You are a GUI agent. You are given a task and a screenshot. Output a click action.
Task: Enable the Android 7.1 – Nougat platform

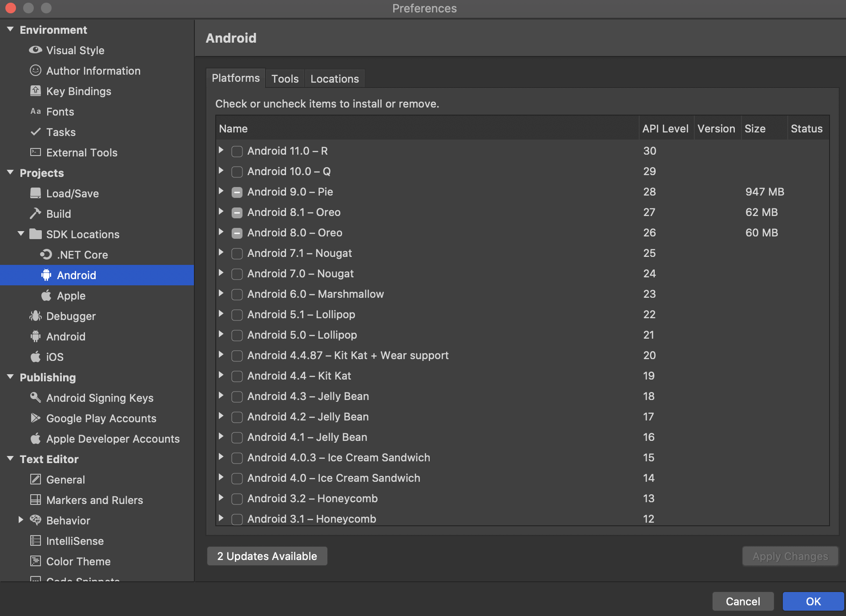tap(237, 253)
